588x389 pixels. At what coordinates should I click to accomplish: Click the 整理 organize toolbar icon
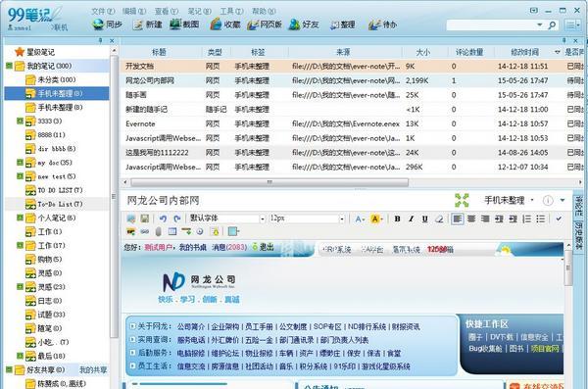tap(334, 25)
